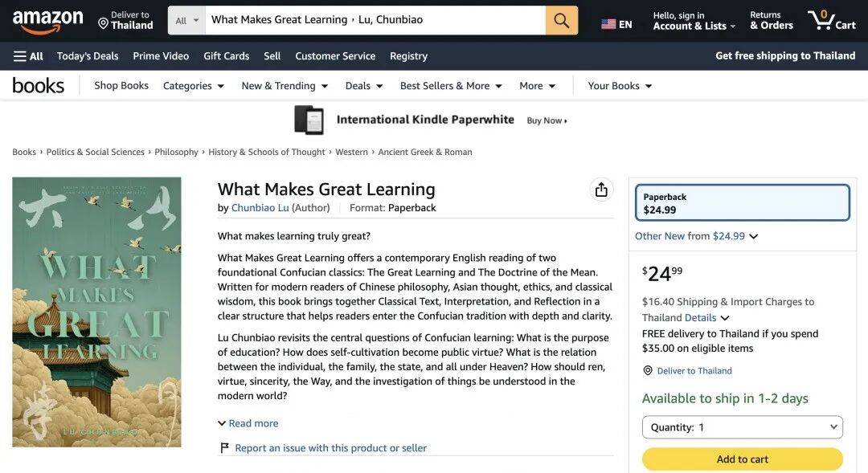Viewport: 868px width, 473px height.
Task: Open the Categories books menu
Action: (x=193, y=86)
